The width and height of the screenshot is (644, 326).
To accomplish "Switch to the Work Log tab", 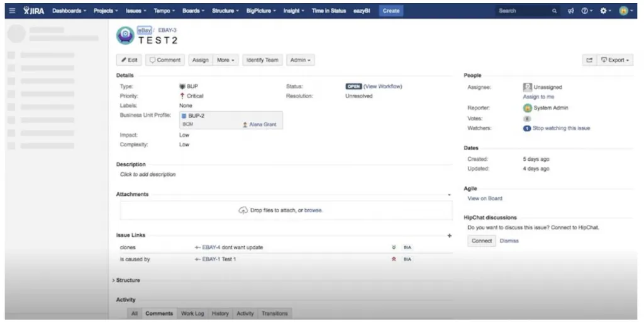I will click(192, 313).
